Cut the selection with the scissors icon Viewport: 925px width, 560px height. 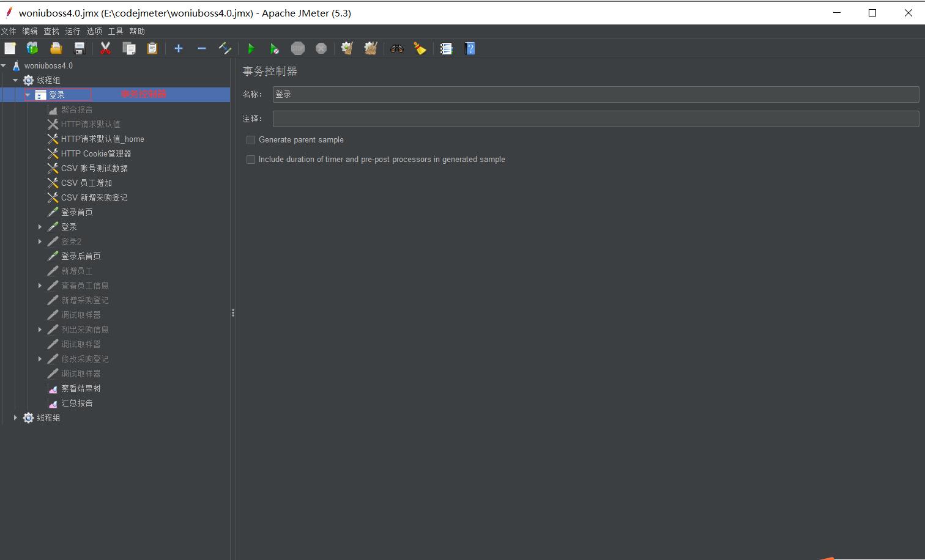[105, 48]
